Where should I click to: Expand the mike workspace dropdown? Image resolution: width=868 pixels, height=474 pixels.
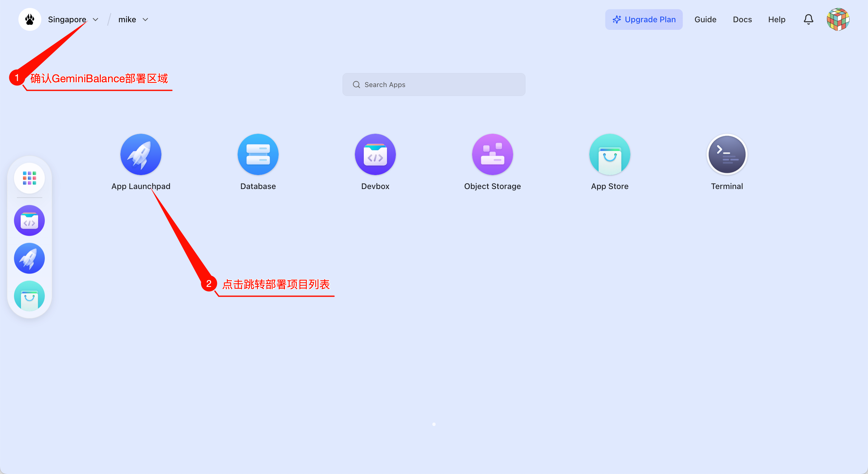point(133,20)
